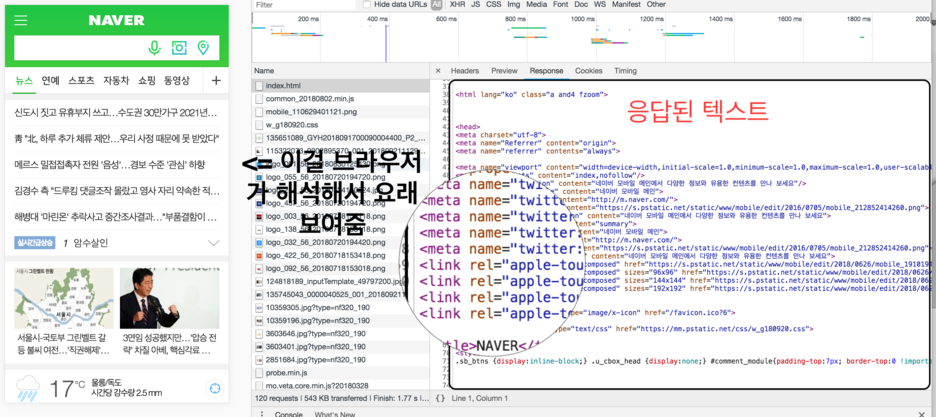
Task: Open the 3연임 성공했지만 article caption
Action: 169,344
